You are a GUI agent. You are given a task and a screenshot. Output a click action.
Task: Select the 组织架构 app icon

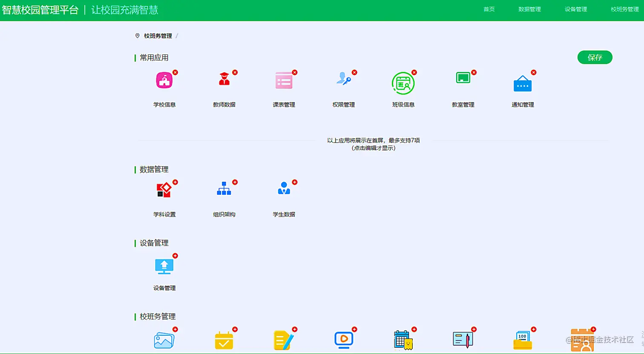pyautogui.click(x=224, y=188)
